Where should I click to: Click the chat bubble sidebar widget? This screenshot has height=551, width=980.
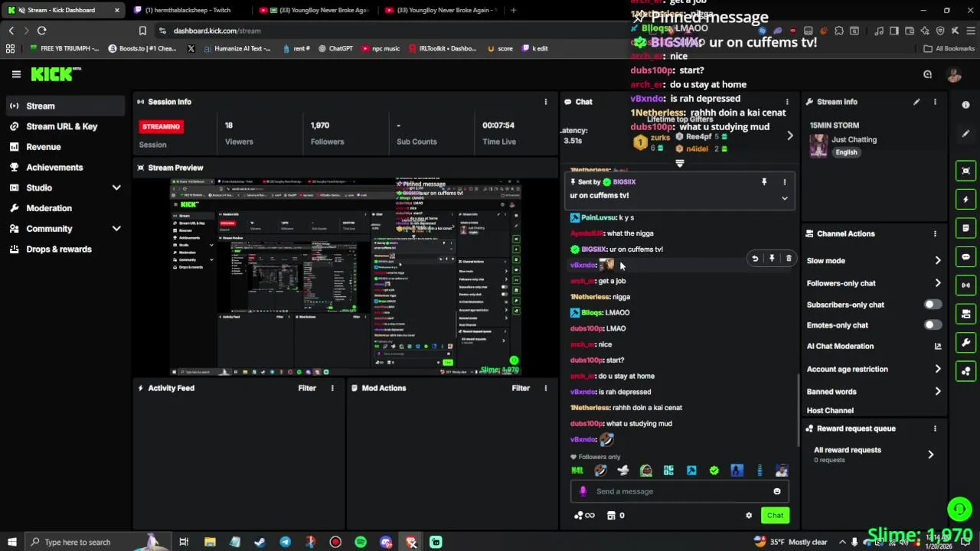[x=966, y=257]
